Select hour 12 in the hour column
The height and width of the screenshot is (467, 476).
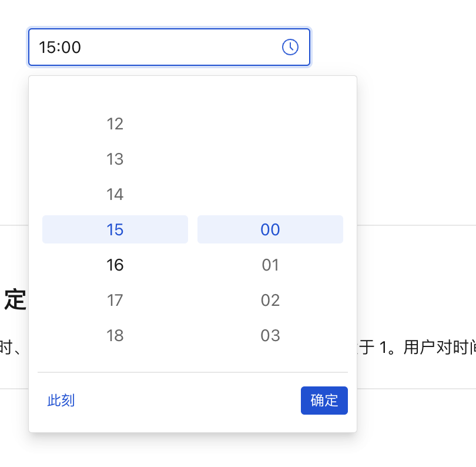click(115, 124)
